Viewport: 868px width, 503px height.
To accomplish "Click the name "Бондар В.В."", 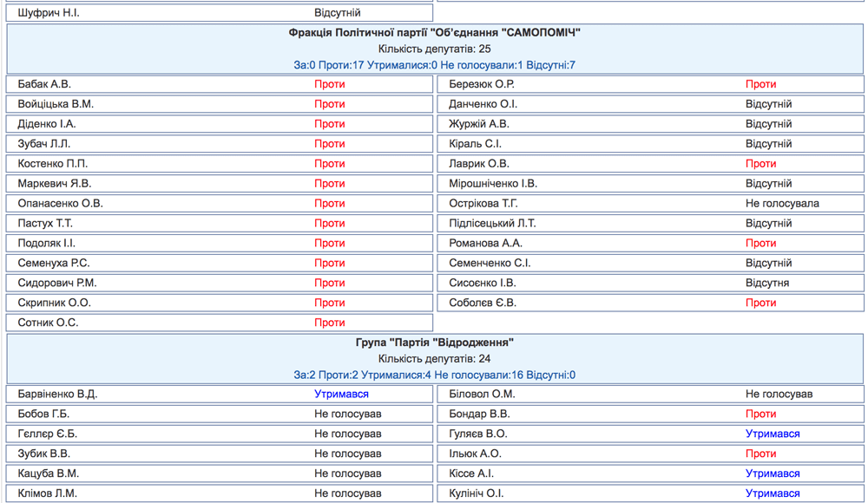I will pos(479,414).
